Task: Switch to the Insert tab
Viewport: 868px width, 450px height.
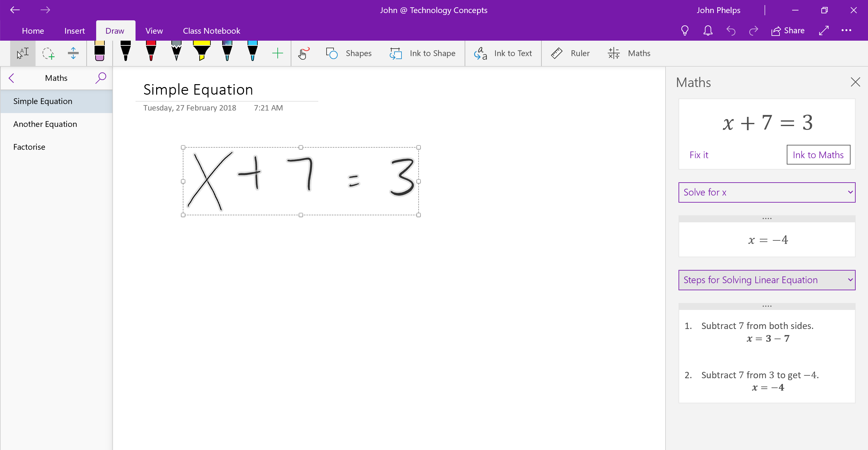Action: (75, 31)
